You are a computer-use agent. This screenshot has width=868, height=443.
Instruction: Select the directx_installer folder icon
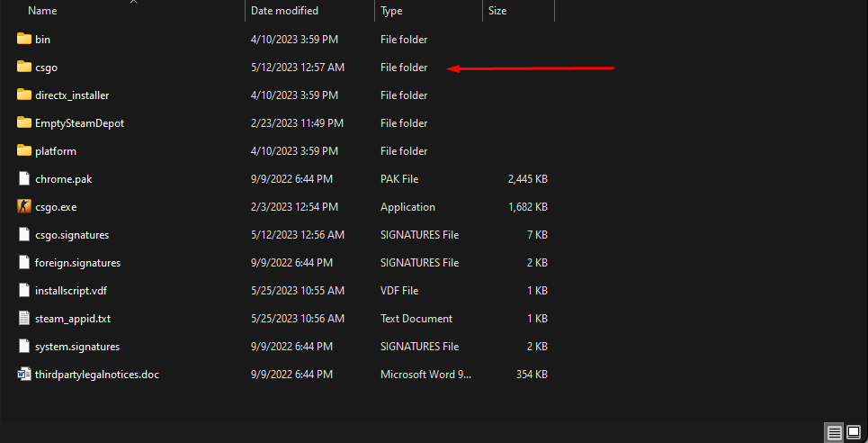[x=24, y=95]
